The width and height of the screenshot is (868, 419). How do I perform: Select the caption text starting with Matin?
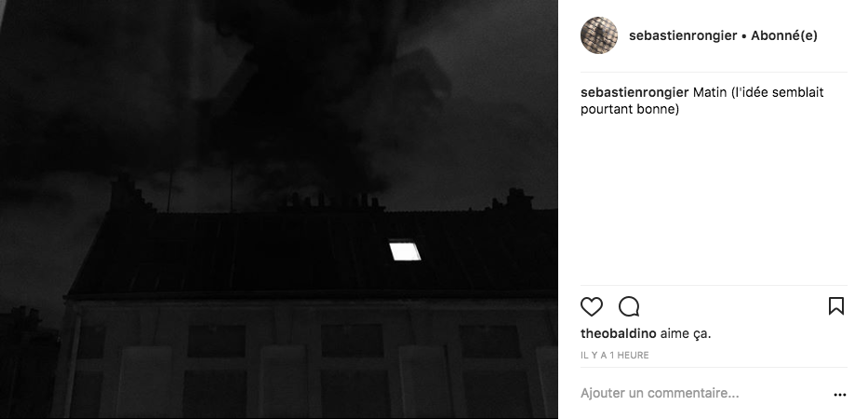[702, 101]
